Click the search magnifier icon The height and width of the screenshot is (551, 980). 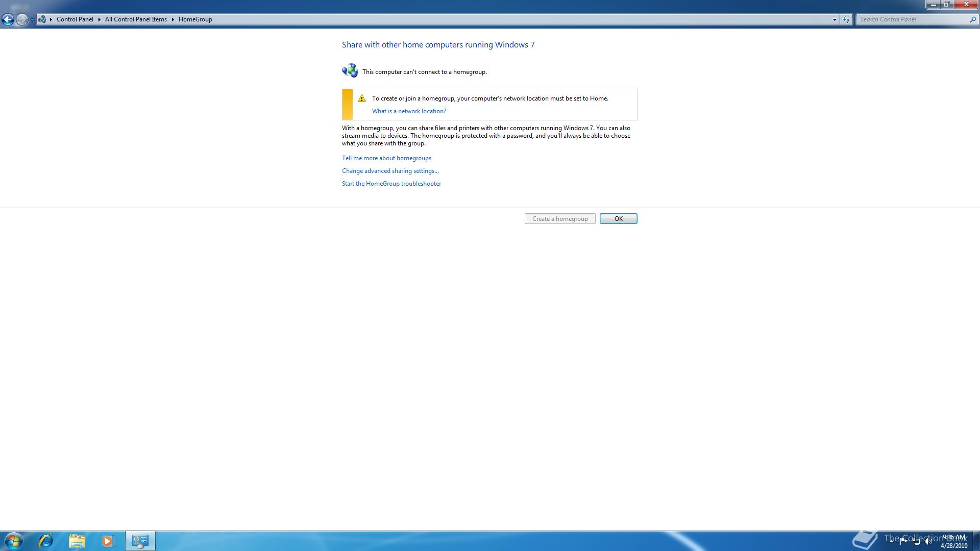pyautogui.click(x=972, y=19)
